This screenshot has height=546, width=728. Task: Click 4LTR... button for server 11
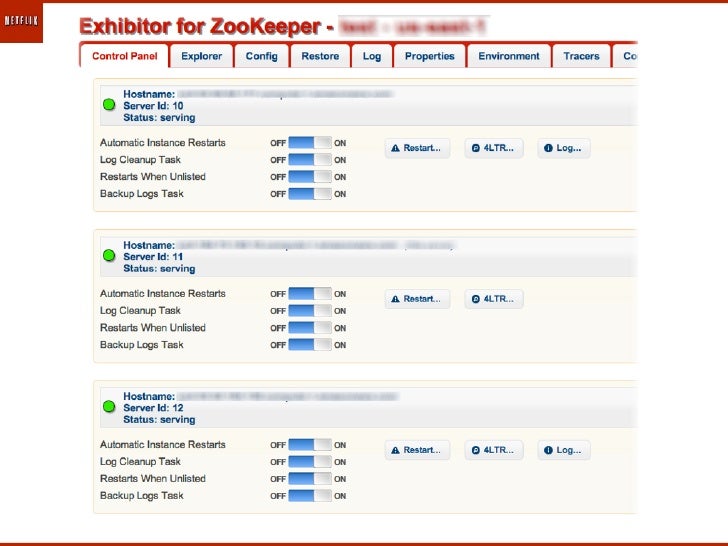494,299
